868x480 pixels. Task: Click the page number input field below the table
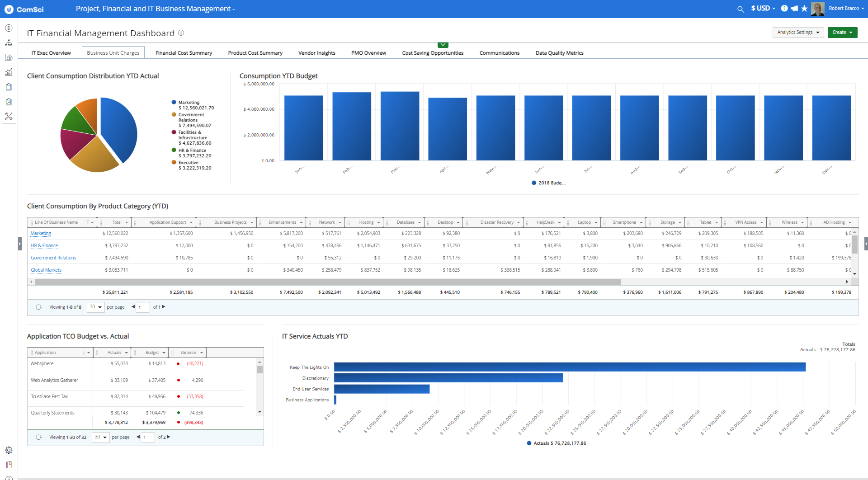(x=143, y=307)
